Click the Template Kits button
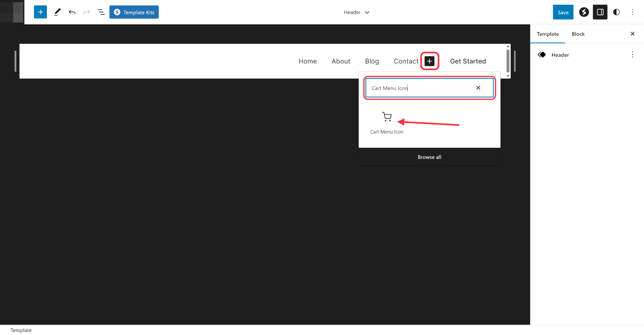This screenshot has width=644, height=335. (x=134, y=12)
